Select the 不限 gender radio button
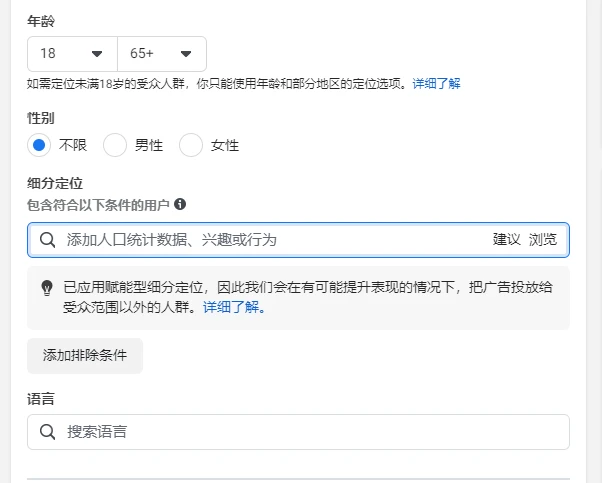The image size is (602, 483). (x=39, y=145)
